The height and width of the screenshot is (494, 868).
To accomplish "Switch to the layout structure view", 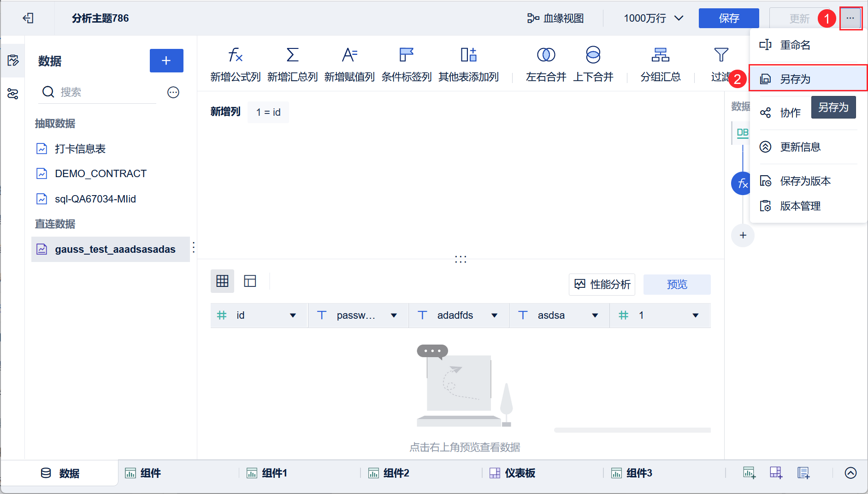I will coord(250,281).
